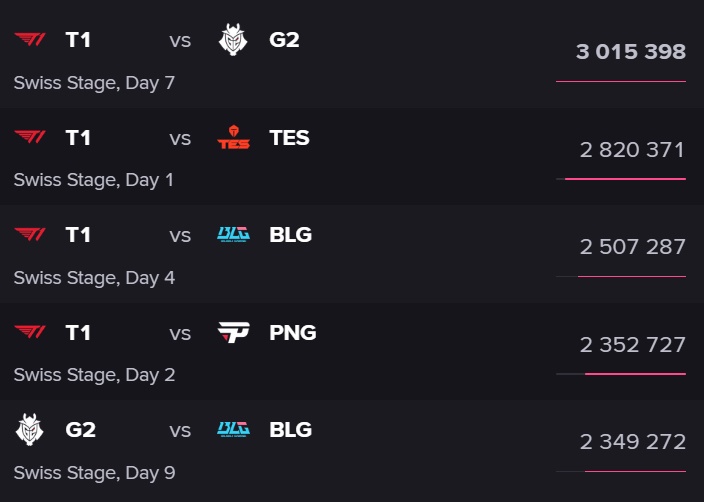Click the BLG logo in the Day 9 match
This screenshot has width=704, height=502.
coord(234,430)
